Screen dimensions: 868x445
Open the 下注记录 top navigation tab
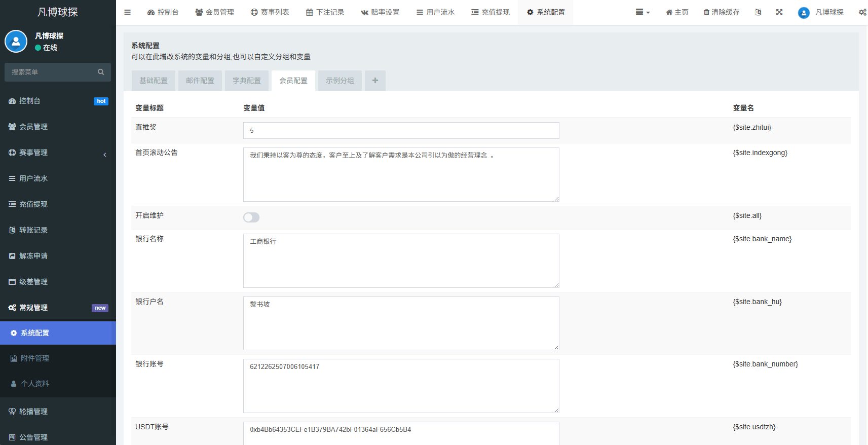(325, 12)
